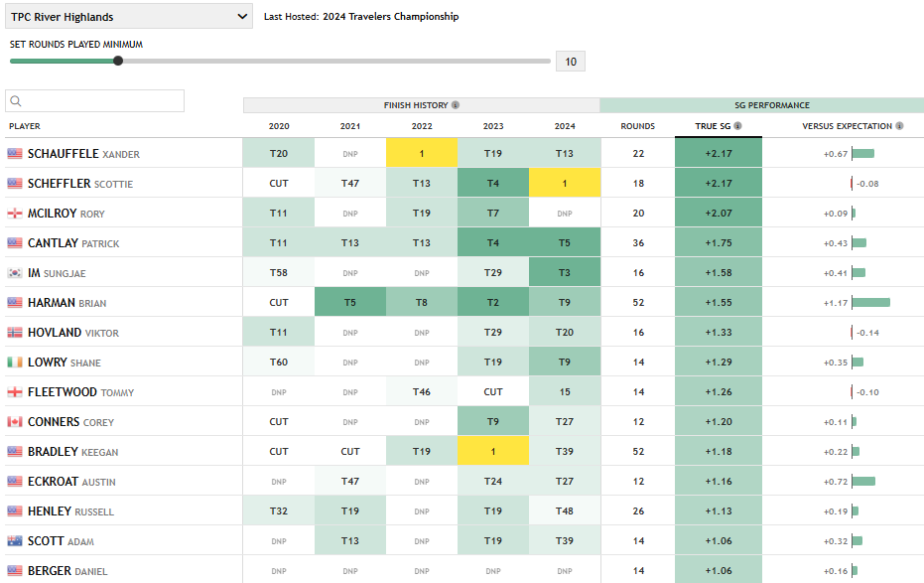The image size is (924, 583).
Task: Click Scheffler's yellow 2024 winning finish cell
Action: pyautogui.click(x=565, y=183)
